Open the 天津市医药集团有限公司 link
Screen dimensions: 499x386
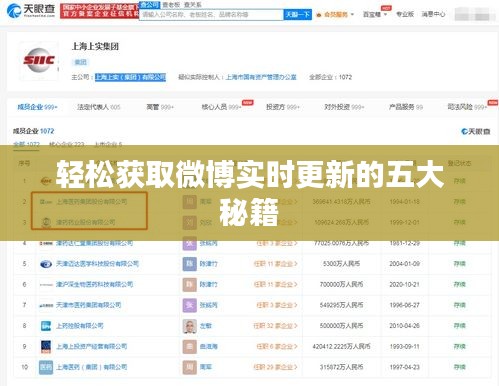[88, 305]
